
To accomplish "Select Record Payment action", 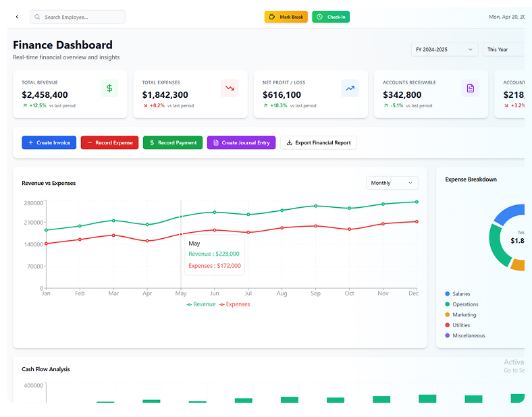I will 173,143.
